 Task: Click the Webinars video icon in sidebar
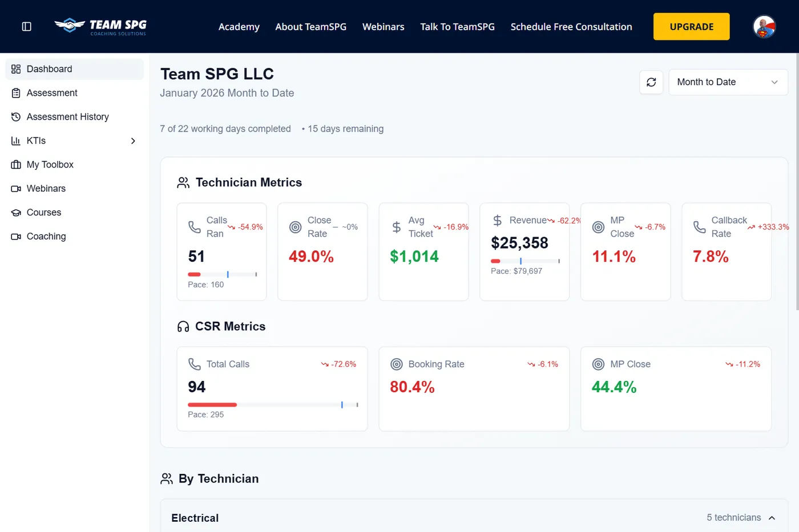(x=16, y=189)
